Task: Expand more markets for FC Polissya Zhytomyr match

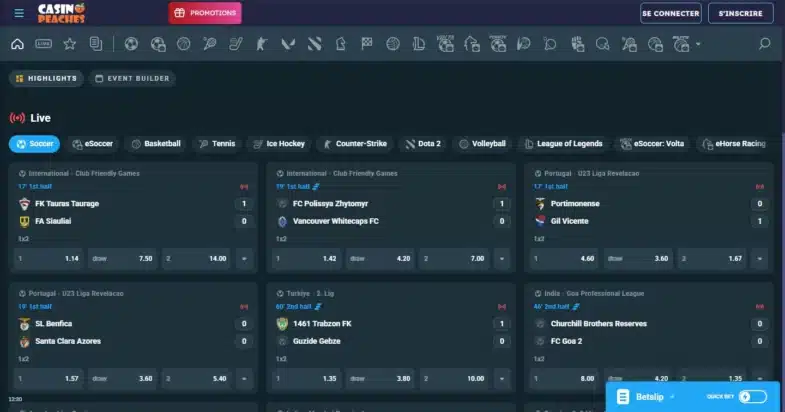Action: [502, 259]
